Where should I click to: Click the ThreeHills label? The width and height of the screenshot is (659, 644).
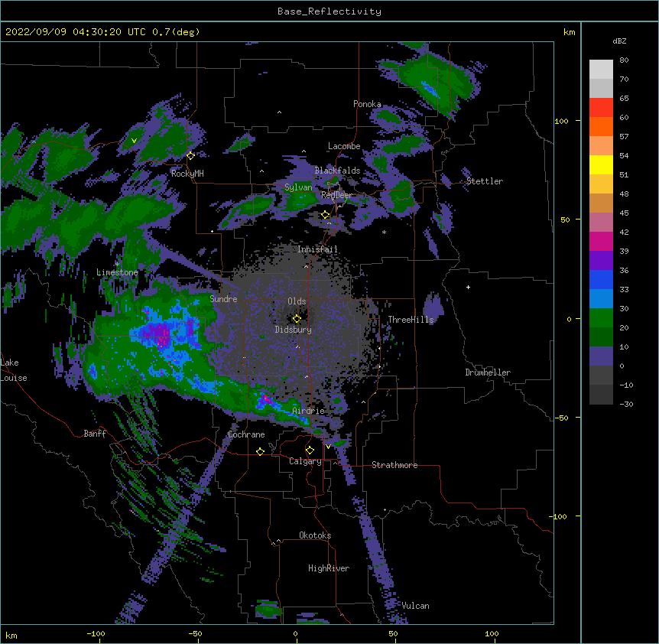click(x=411, y=320)
